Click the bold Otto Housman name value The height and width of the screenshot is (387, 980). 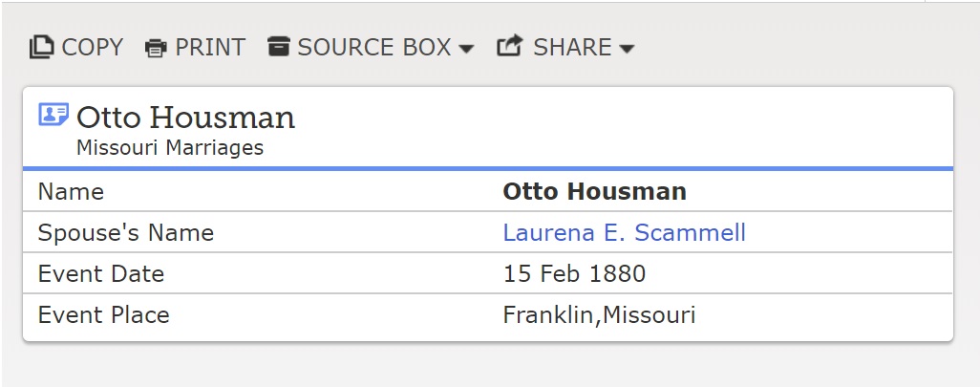(594, 191)
